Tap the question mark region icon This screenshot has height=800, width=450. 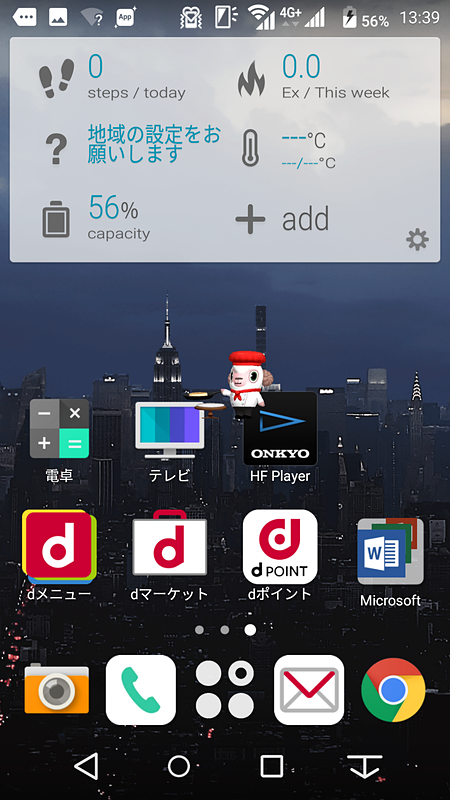pos(56,147)
